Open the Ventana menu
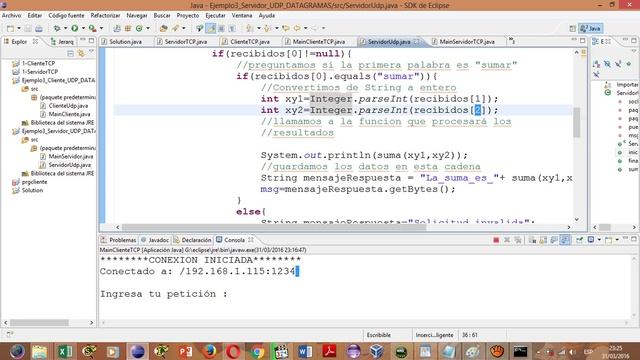Viewport: 640px width, 360px height. [x=242, y=16]
